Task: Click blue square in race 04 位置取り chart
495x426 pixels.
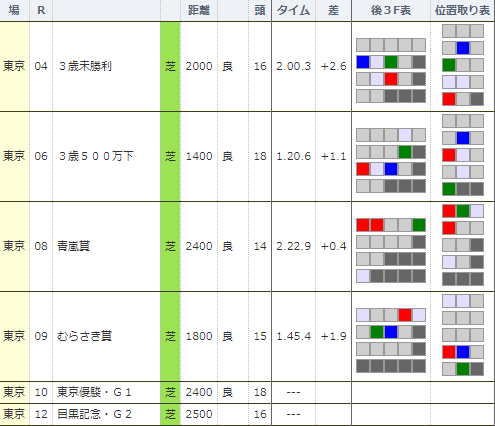Action: coord(463,48)
